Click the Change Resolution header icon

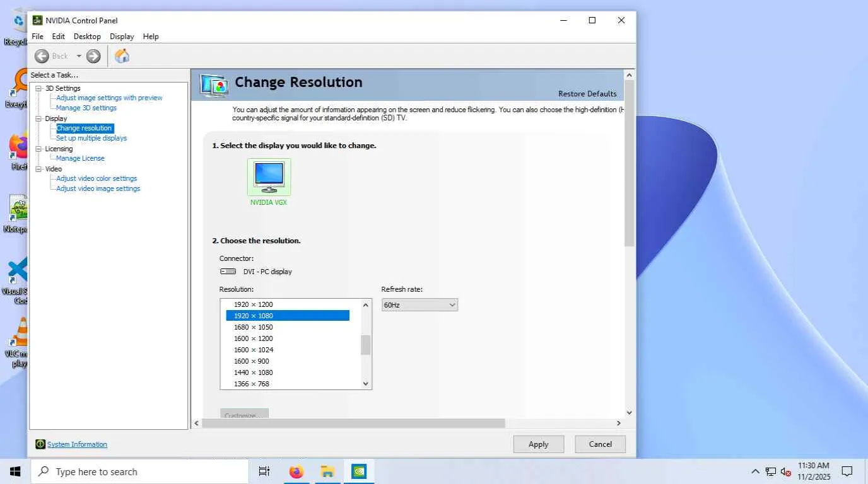tap(213, 86)
